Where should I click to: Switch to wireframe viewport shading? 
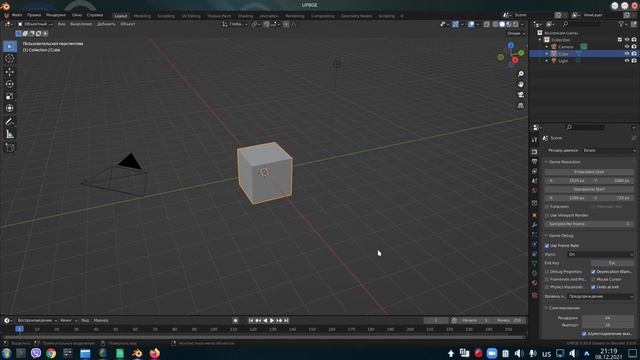[496, 24]
